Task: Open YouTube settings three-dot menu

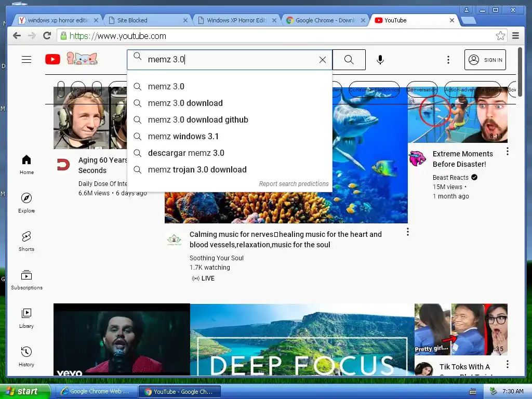Action: [448, 60]
